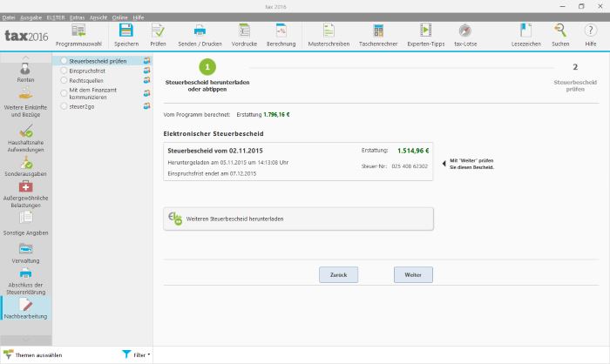Open the Filter dropdown
The image size is (610, 364).
click(x=137, y=354)
